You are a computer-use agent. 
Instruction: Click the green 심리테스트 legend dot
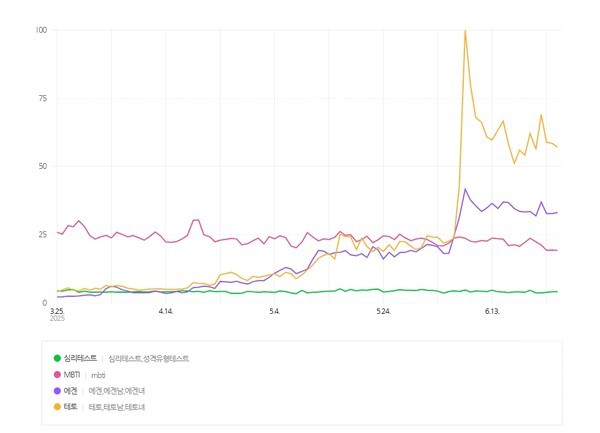(56, 357)
